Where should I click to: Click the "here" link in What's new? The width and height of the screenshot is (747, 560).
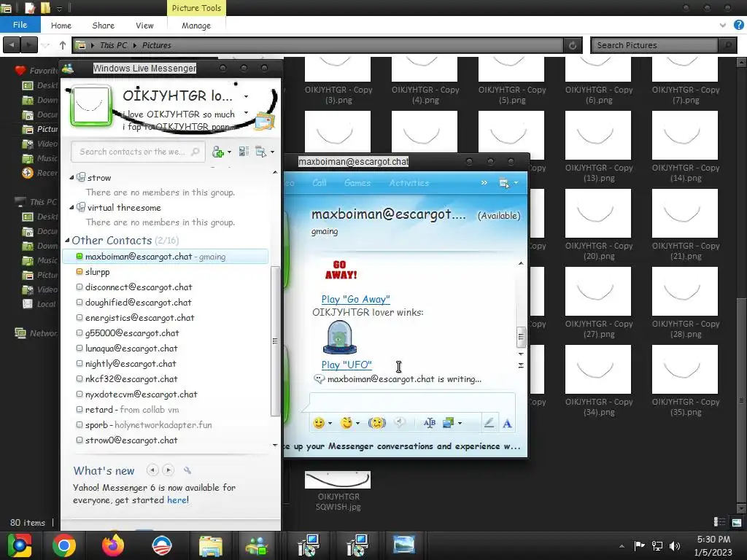177,500
